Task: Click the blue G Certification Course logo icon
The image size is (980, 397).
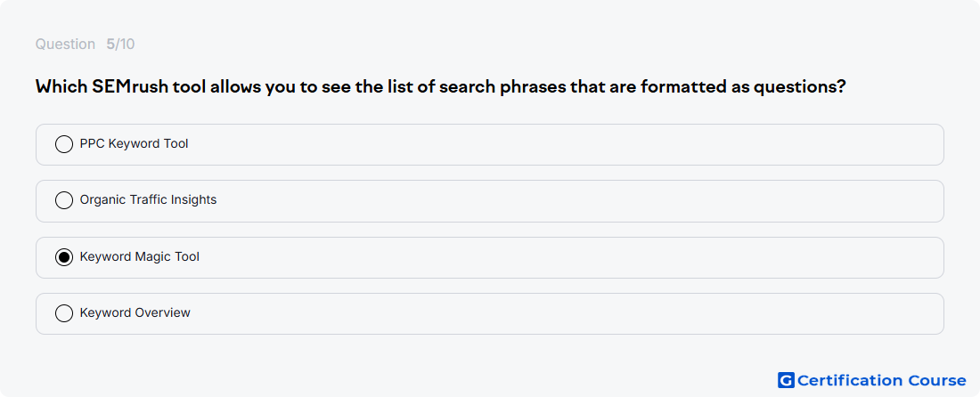Action: pos(786,380)
